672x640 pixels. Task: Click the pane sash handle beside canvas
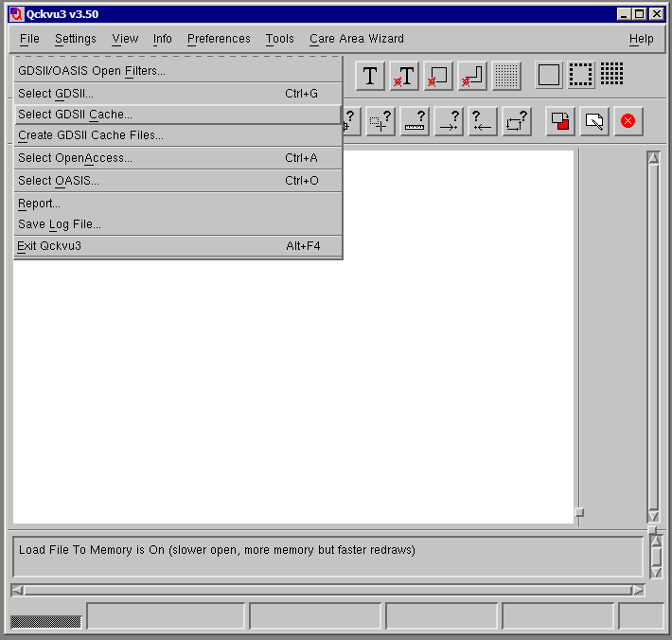click(579, 512)
